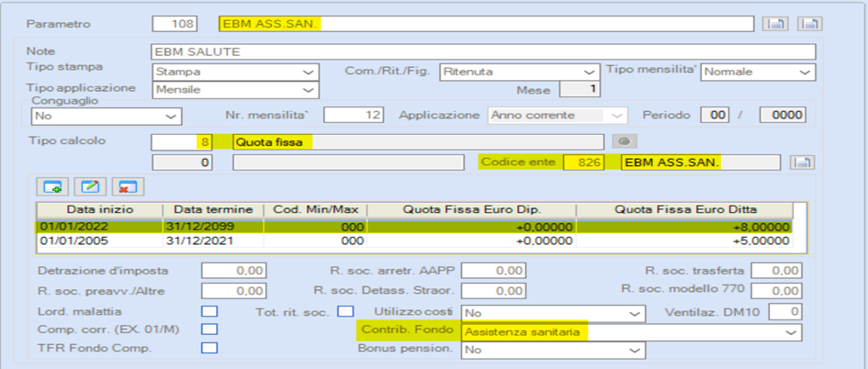Image resolution: width=868 pixels, height=369 pixels.
Task: Open the Com./Rit./Fig. dropdown showing Ritenuta
Action: (x=519, y=72)
